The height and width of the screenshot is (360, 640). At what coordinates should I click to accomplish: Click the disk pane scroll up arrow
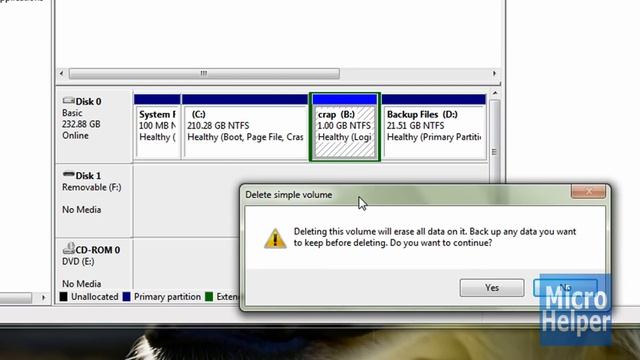tap(495, 93)
